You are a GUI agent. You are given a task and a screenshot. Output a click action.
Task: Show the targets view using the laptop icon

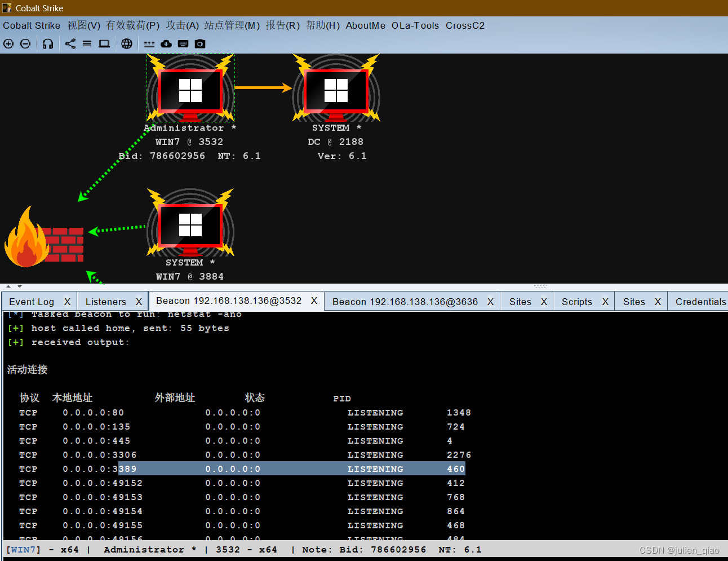[104, 43]
